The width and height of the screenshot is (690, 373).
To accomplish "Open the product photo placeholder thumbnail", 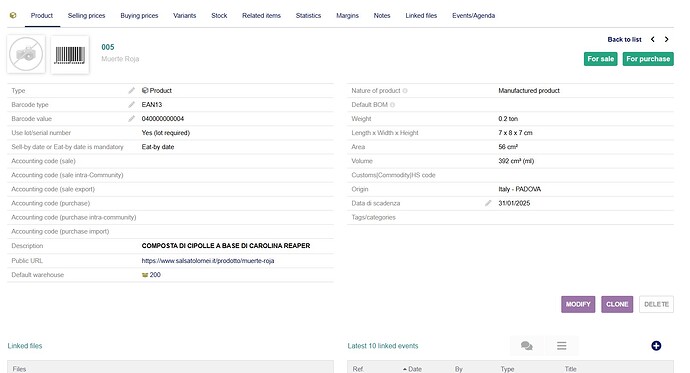I will coord(26,54).
